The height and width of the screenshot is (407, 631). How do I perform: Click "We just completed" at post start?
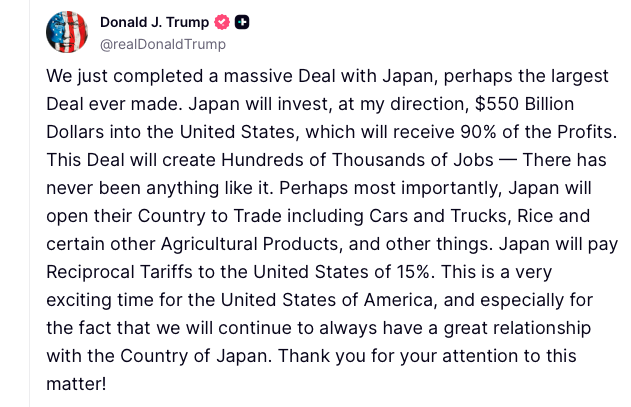click(x=114, y=76)
